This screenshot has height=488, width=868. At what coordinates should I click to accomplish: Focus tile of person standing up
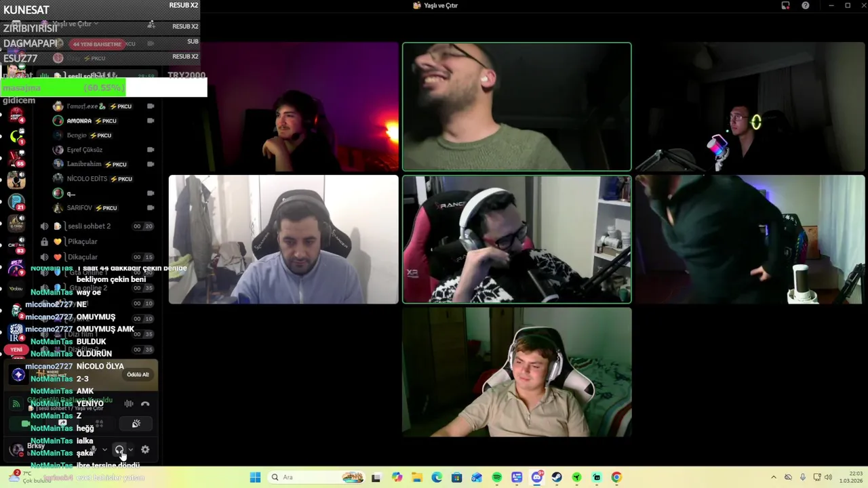click(x=750, y=239)
